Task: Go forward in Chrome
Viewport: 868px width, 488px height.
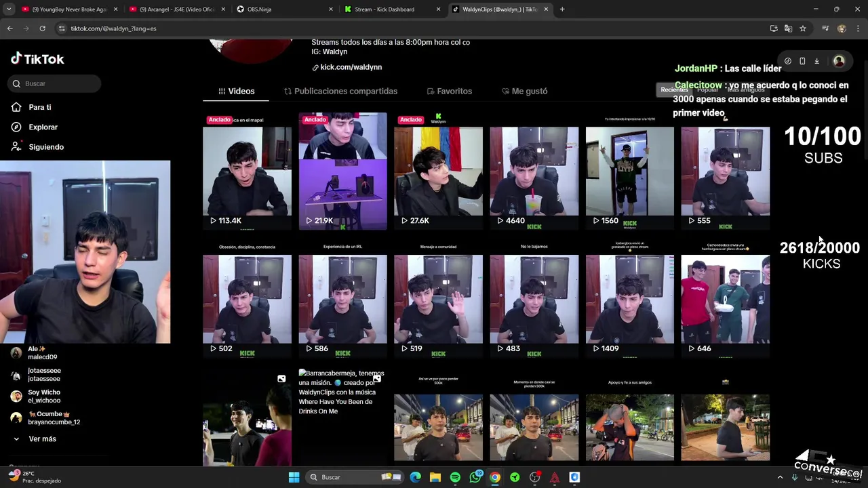Action: 26,28
